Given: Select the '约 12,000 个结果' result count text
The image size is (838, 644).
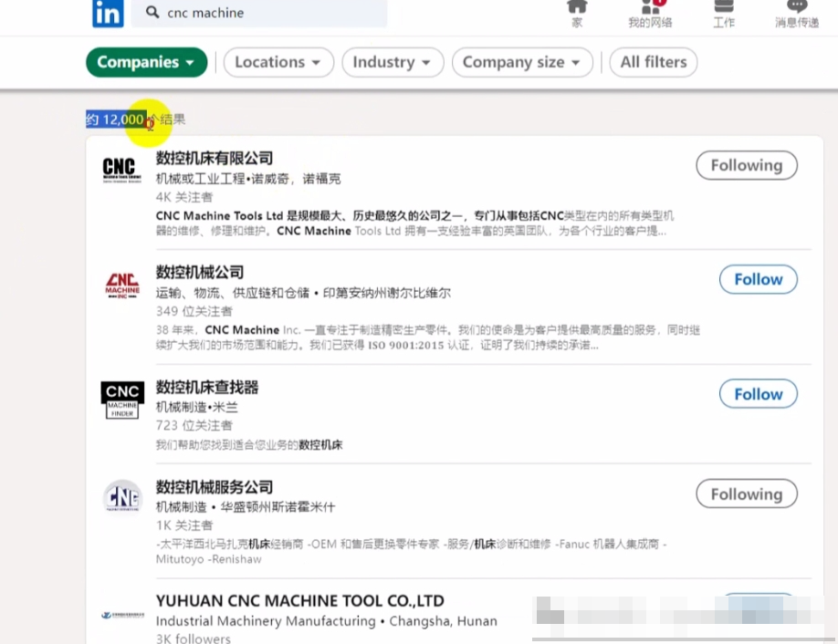Looking at the screenshot, I should [136, 119].
